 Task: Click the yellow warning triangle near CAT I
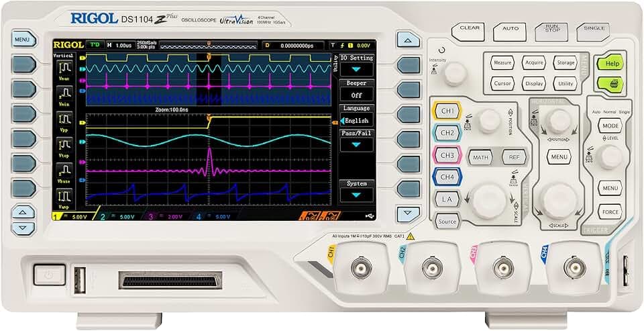[411, 236]
